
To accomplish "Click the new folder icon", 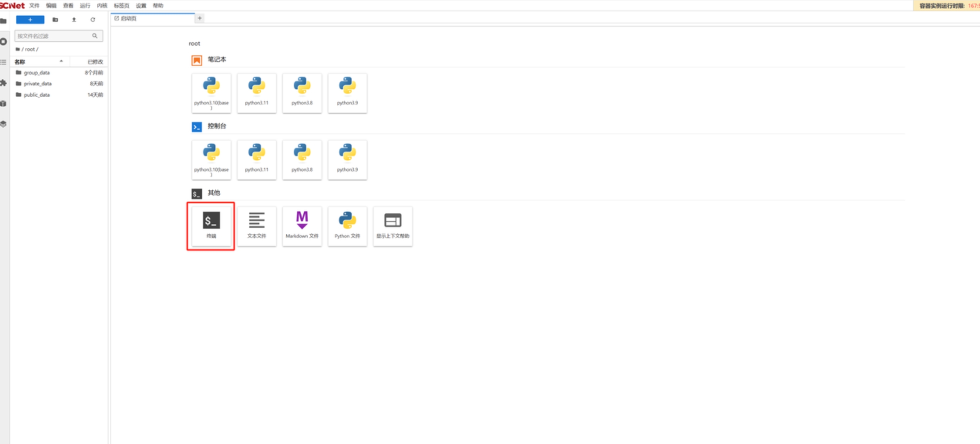I will coord(55,20).
